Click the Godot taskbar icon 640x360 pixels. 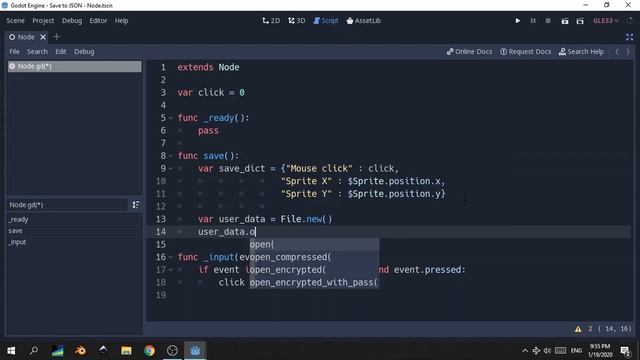pyautogui.click(x=195, y=351)
